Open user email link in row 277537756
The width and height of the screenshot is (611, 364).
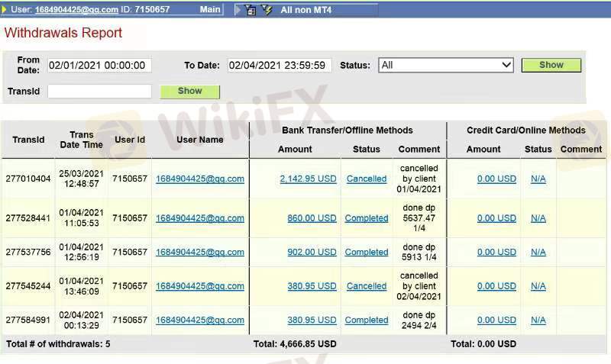pos(200,252)
